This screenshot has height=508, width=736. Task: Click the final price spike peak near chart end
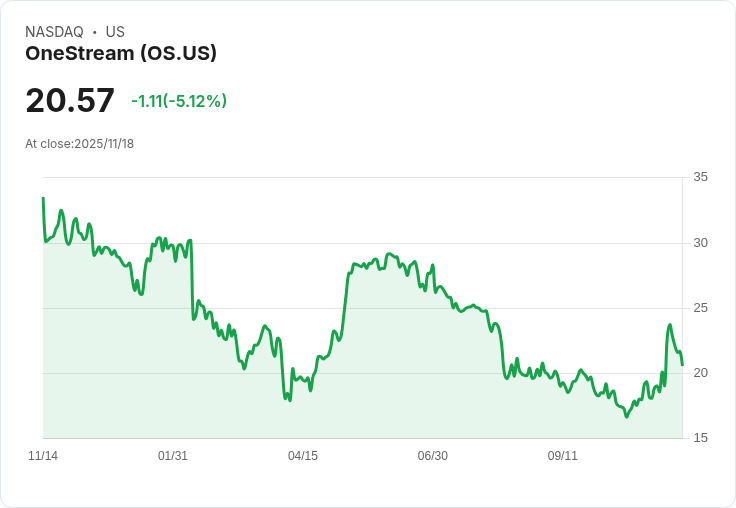(x=670, y=325)
